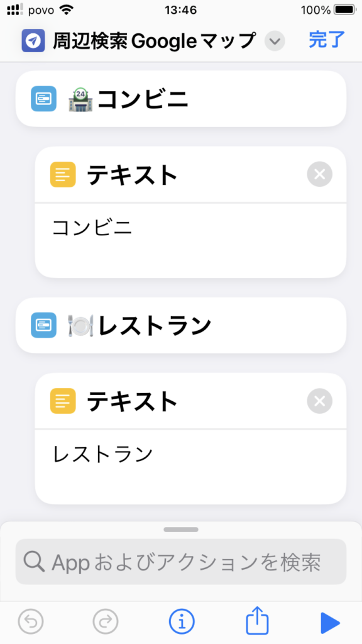Edit the コンビニ text field
Image resolution: width=362 pixels, height=644 pixels.
[190, 240]
